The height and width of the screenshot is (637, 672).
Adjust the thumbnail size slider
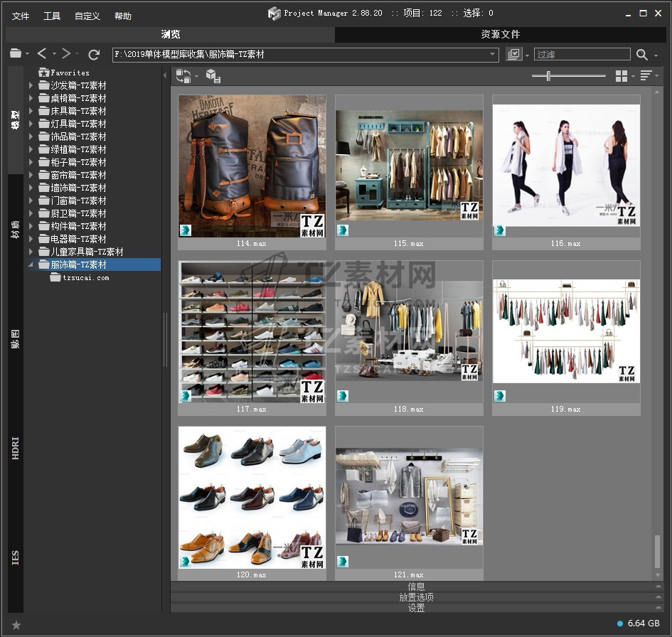pos(548,75)
